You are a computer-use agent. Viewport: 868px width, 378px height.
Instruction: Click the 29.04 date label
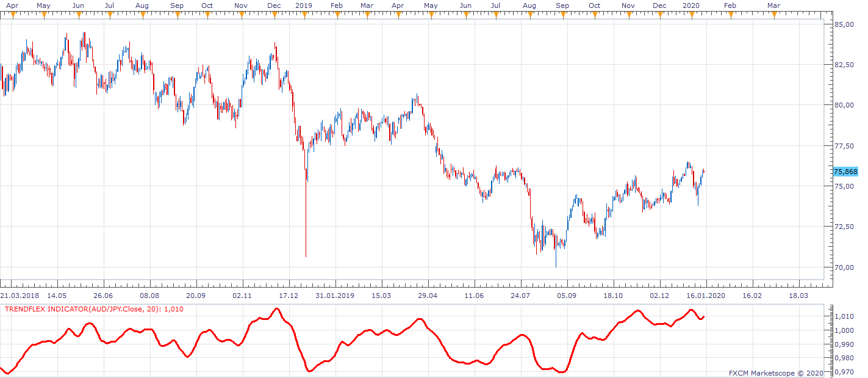coord(428,296)
